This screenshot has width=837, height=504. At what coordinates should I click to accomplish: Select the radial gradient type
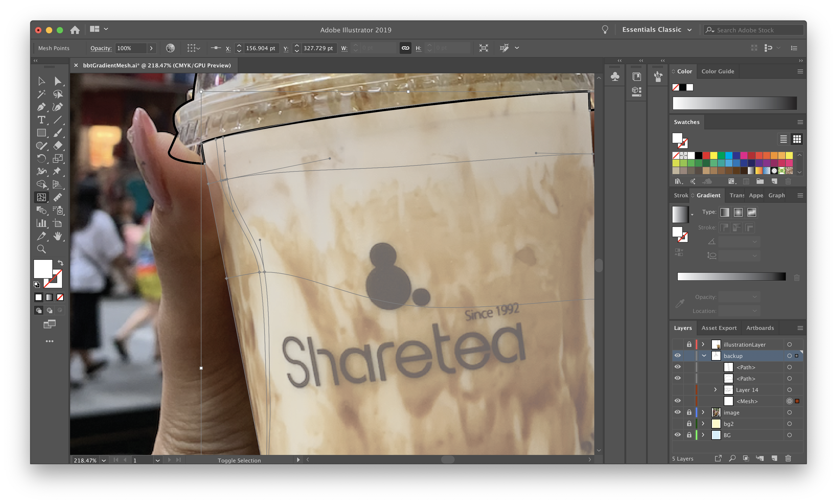pyautogui.click(x=738, y=212)
